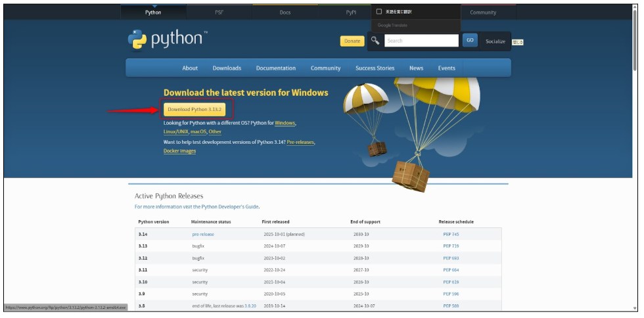Click the Download Python 3.13.2 button
644x318 pixels.
195,109
